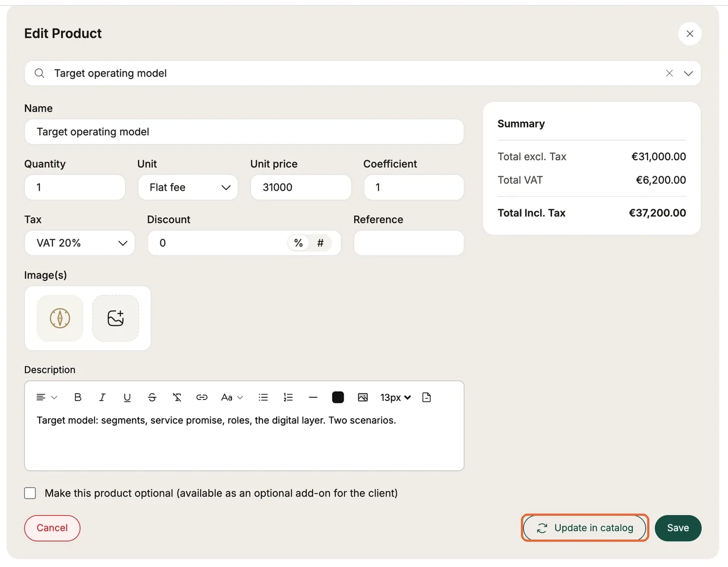Focus the empty Reference field
This screenshot has height=567, width=728.
pyautogui.click(x=409, y=243)
